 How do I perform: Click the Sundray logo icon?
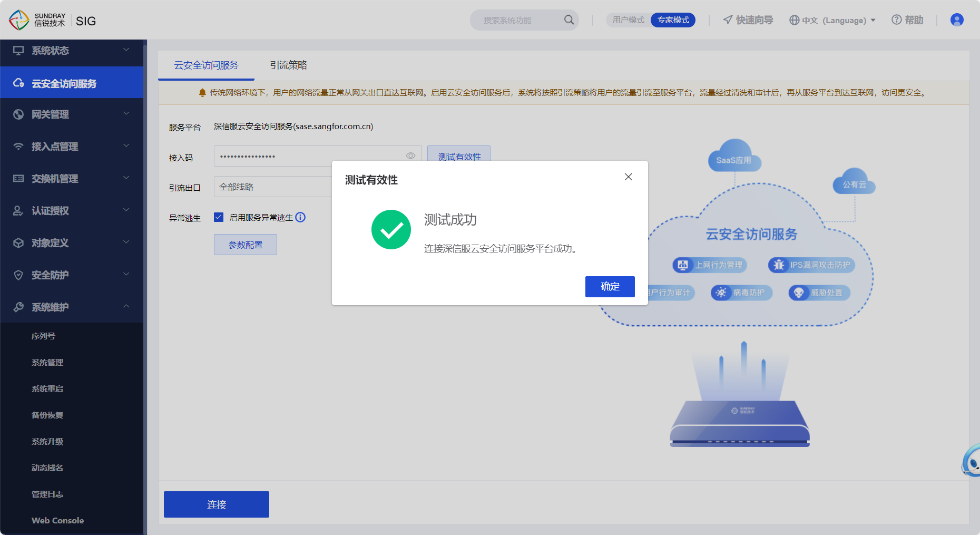click(x=19, y=20)
